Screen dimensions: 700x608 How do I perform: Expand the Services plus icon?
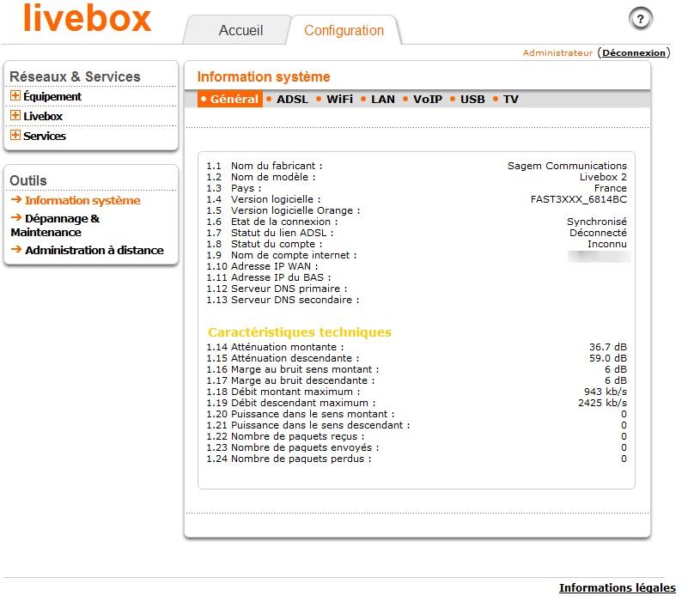tap(15, 135)
